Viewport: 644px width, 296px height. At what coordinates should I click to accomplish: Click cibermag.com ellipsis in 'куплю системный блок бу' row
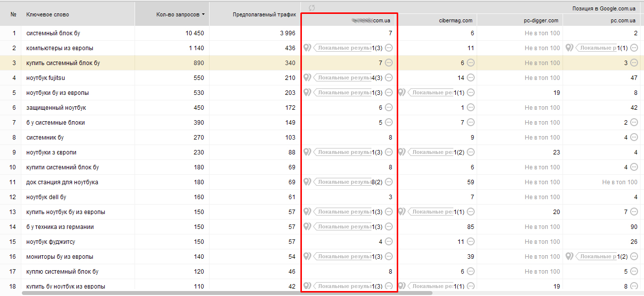471,272
